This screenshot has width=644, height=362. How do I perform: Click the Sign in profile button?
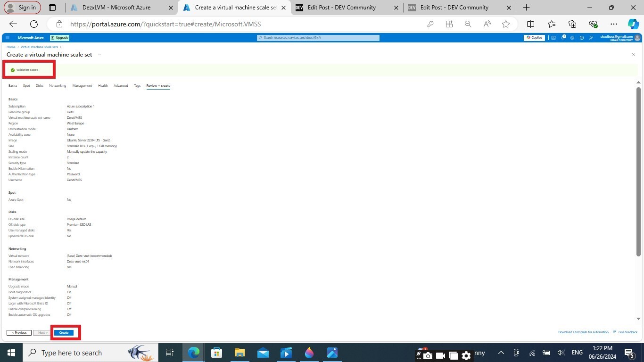(22, 8)
